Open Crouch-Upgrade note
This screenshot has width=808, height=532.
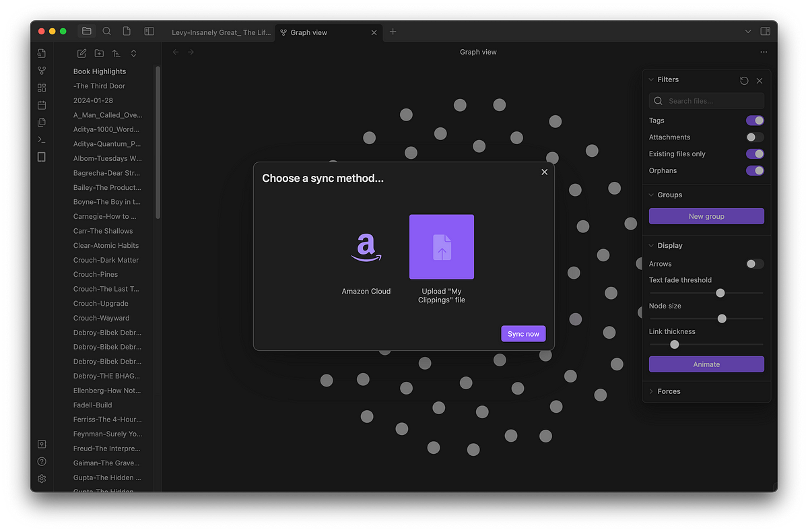point(101,304)
